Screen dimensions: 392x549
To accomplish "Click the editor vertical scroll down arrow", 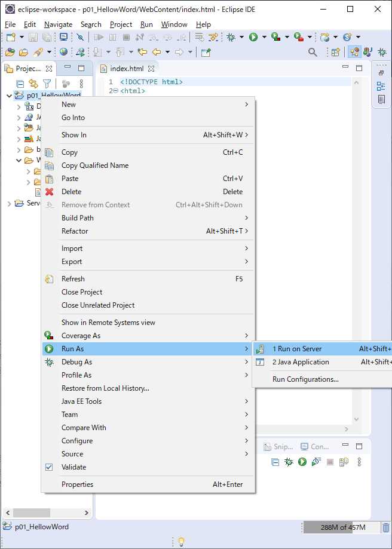I will pyautogui.click(x=357, y=419).
